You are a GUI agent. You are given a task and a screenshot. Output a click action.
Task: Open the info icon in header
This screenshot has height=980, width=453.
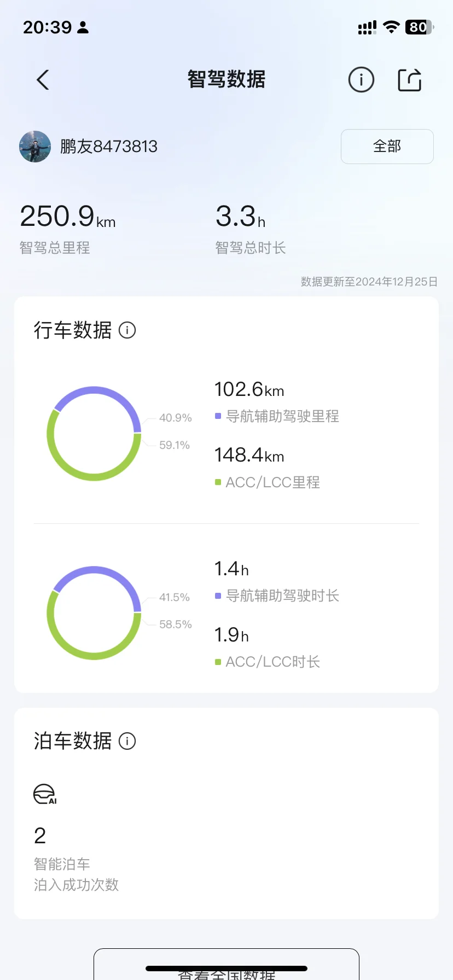361,80
